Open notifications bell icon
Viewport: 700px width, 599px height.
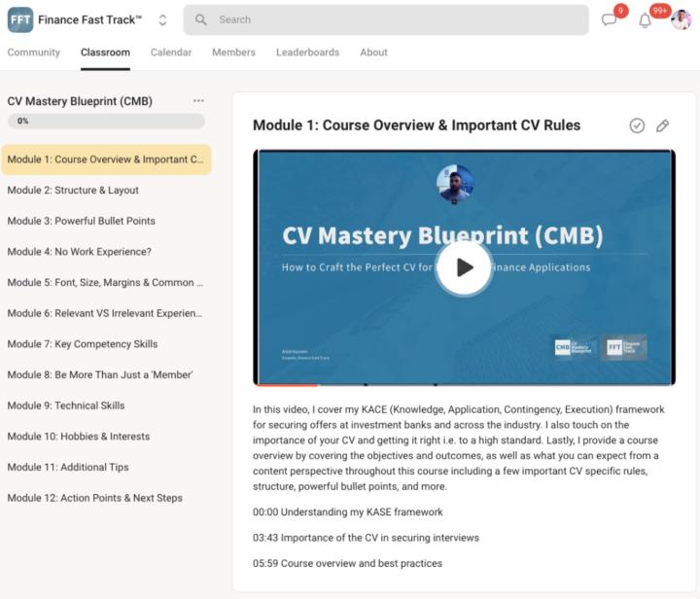click(x=645, y=20)
